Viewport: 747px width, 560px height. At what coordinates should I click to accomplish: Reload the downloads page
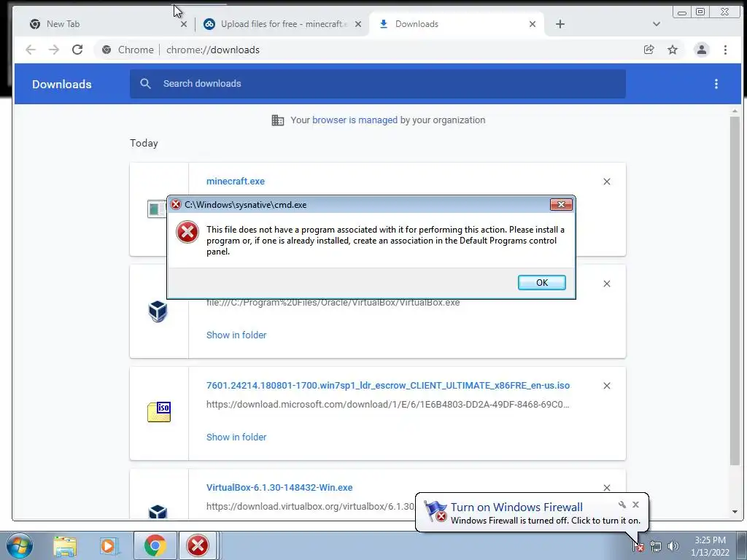tap(77, 50)
